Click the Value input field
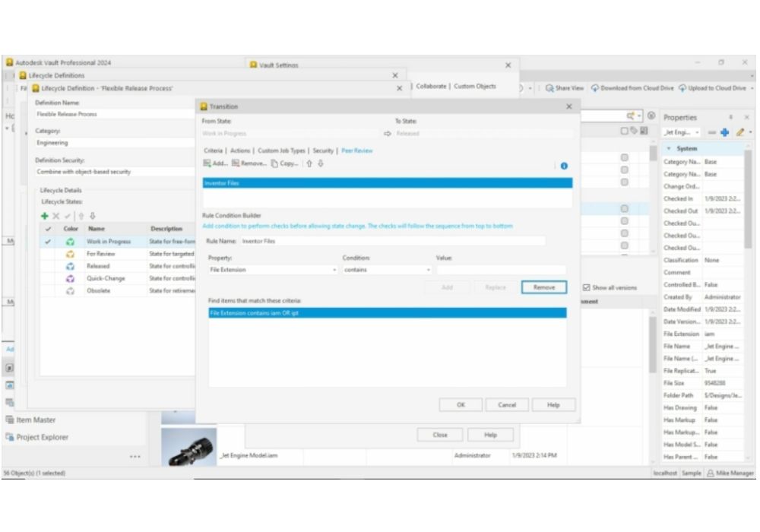 click(x=500, y=270)
